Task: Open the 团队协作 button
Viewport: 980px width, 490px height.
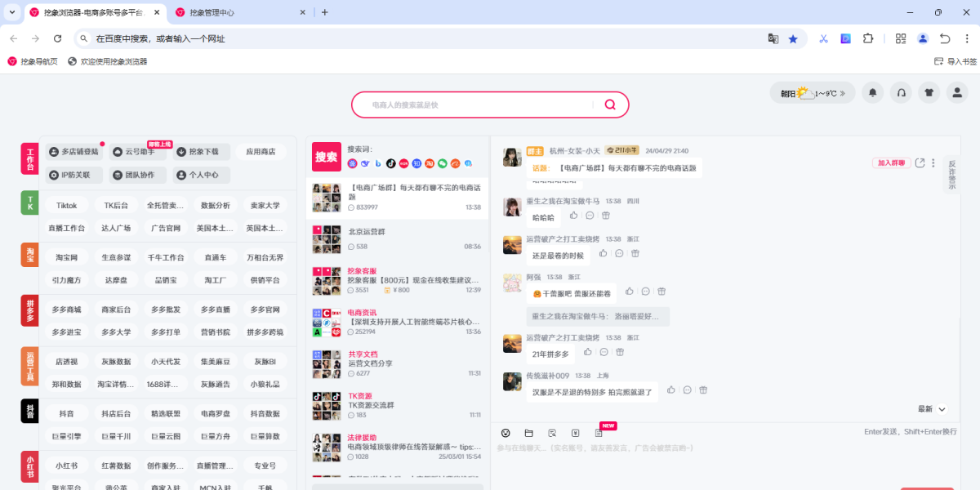Action: pos(138,175)
